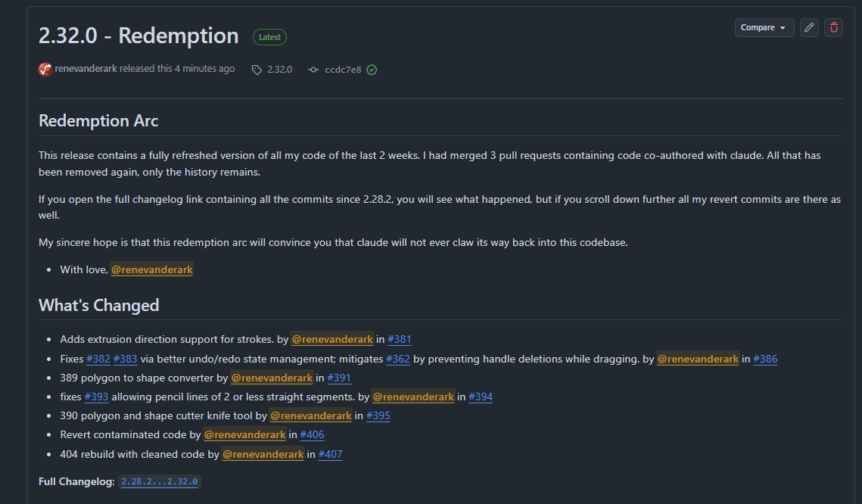Click the renevanderark avatar image

pyautogui.click(x=45, y=70)
